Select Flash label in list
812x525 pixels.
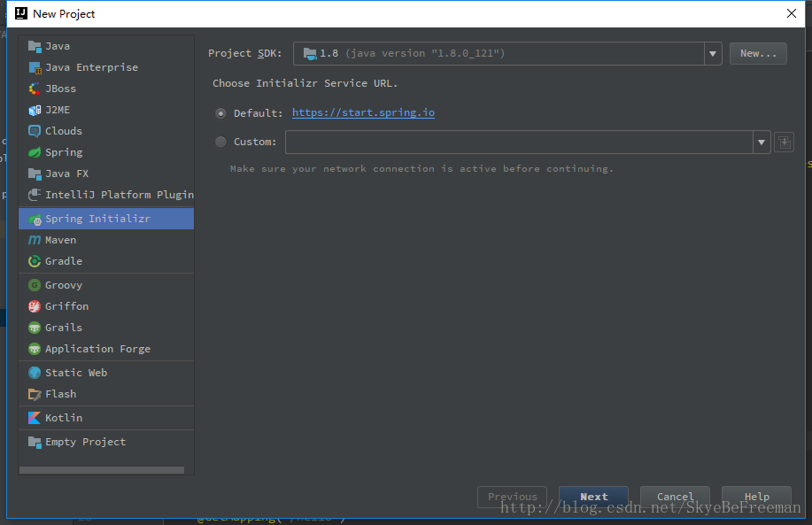pos(60,394)
